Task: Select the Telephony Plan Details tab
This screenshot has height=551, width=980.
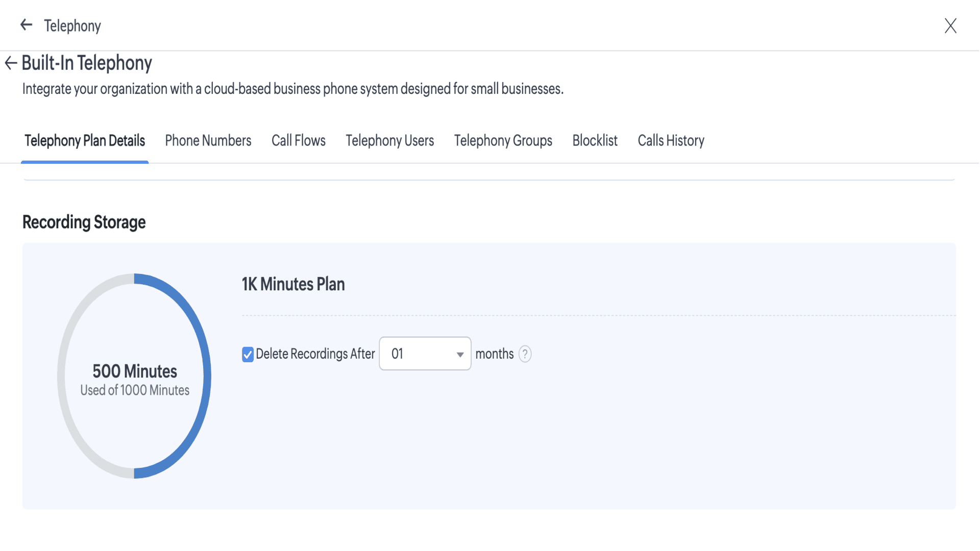Action: [85, 141]
